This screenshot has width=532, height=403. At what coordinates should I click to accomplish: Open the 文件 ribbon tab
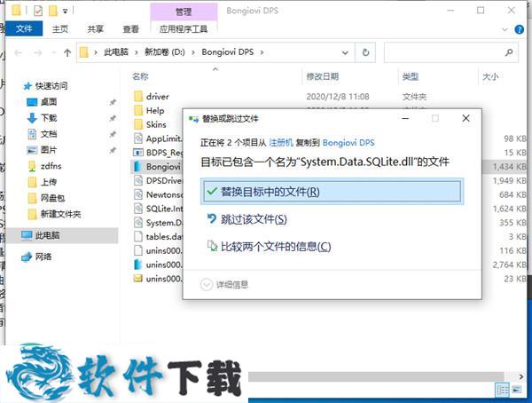[x=24, y=28]
